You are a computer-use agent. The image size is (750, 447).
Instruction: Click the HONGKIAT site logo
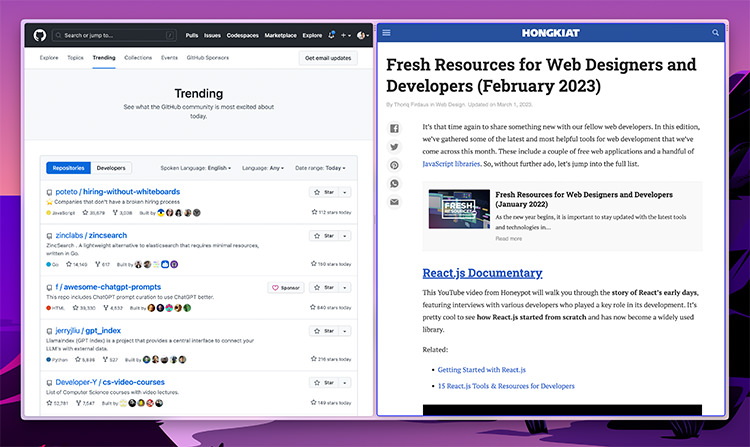pos(551,33)
